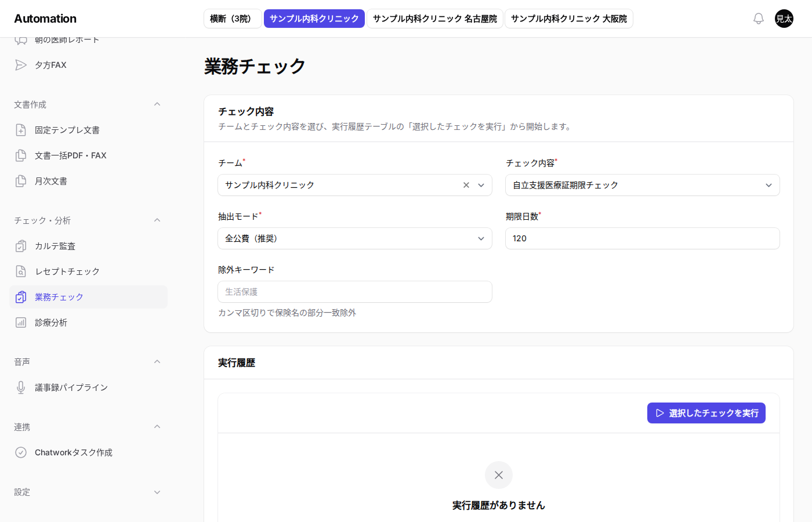This screenshot has width=812, height=522.
Task: Open カルテ監査 page
Action: point(88,246)
